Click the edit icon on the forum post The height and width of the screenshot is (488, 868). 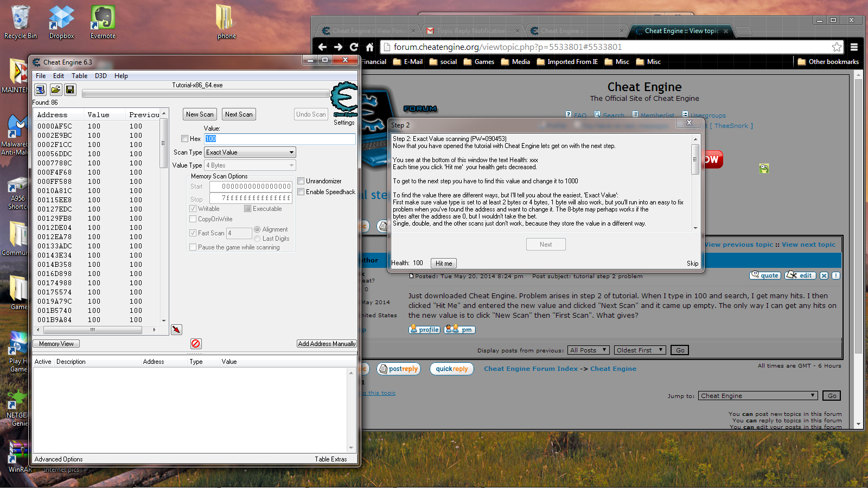800,275
